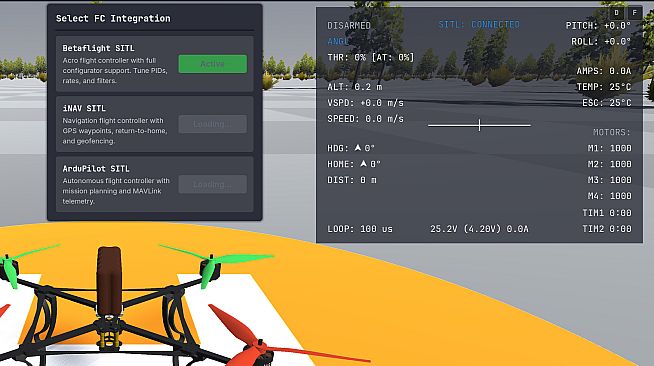
Task: Click the DIST: 0 m readout
Action: [x=352, y=180]
